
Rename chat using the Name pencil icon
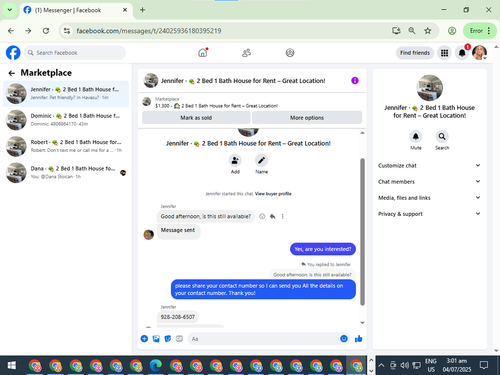point(261,160)
